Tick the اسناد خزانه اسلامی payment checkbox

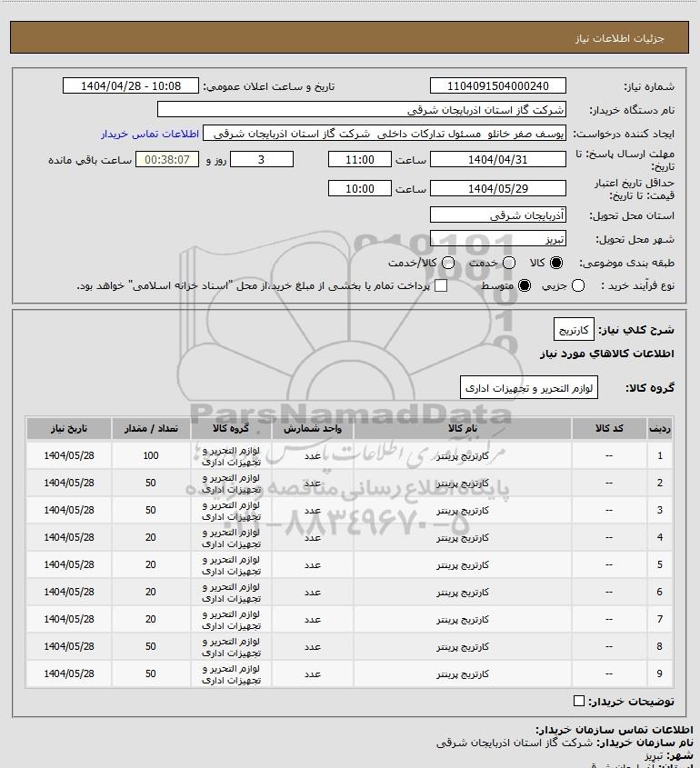coord(441,285)
